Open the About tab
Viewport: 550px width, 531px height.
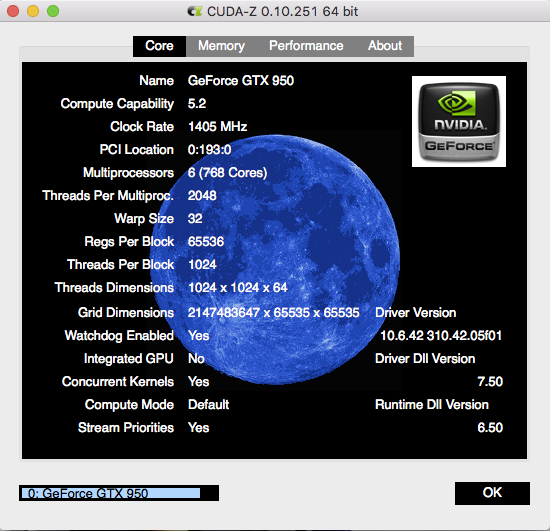pos(385,46)
